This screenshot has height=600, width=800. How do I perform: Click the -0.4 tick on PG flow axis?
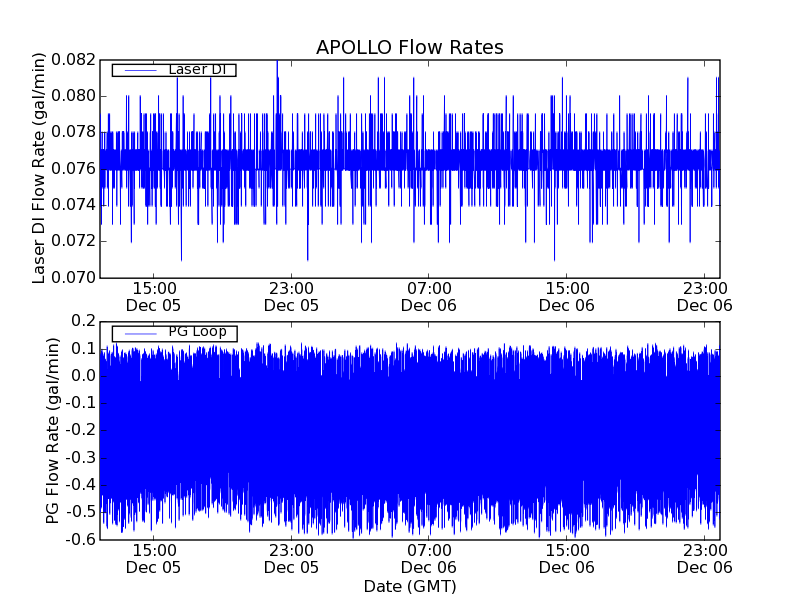[81, 485]
